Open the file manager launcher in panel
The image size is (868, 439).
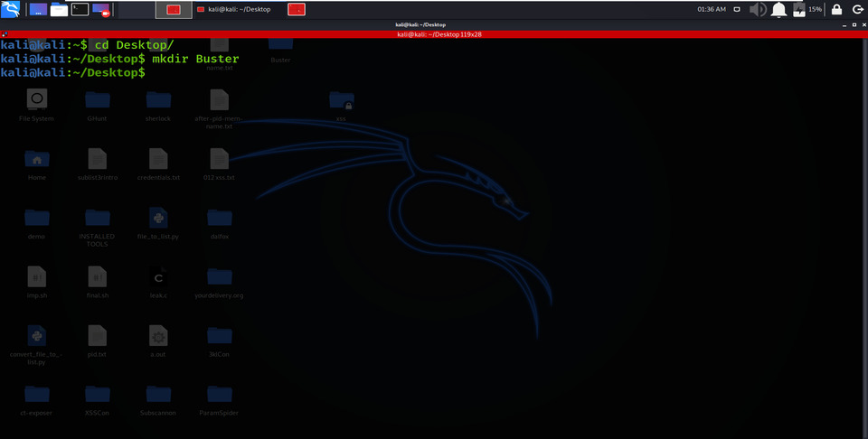pos(60,9)
